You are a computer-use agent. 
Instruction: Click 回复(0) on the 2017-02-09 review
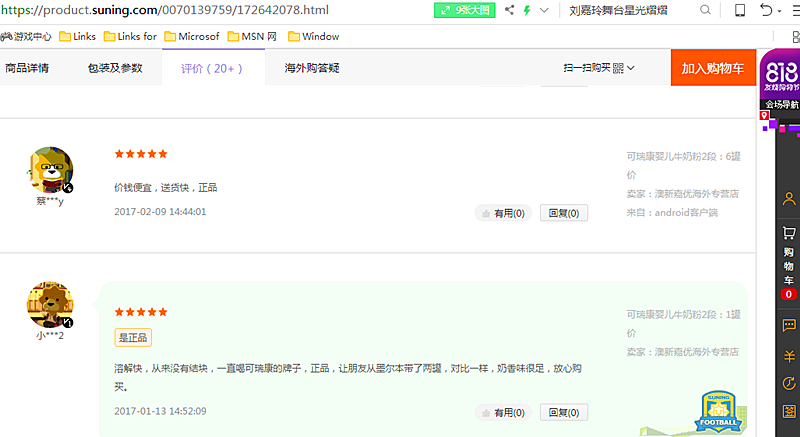pos(564,213)
